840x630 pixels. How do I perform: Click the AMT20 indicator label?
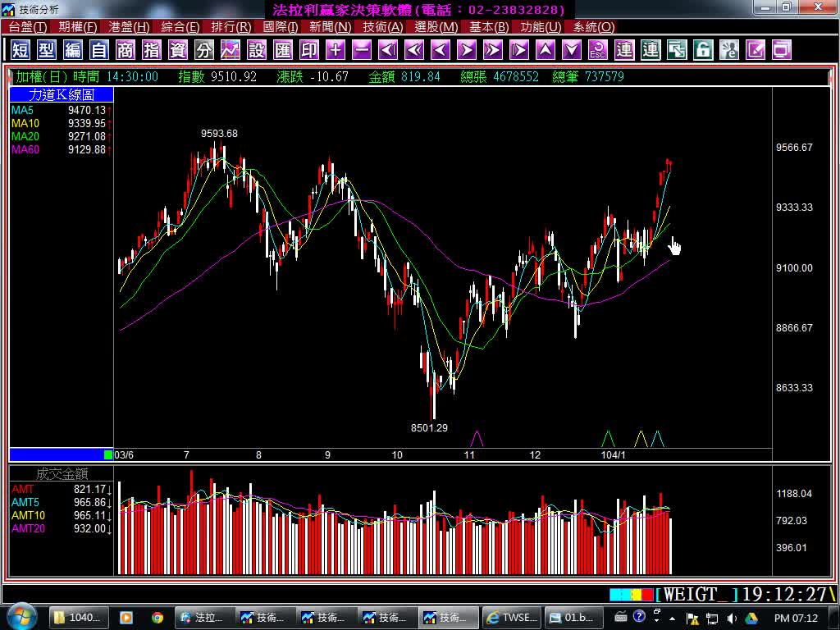(29, 528)
